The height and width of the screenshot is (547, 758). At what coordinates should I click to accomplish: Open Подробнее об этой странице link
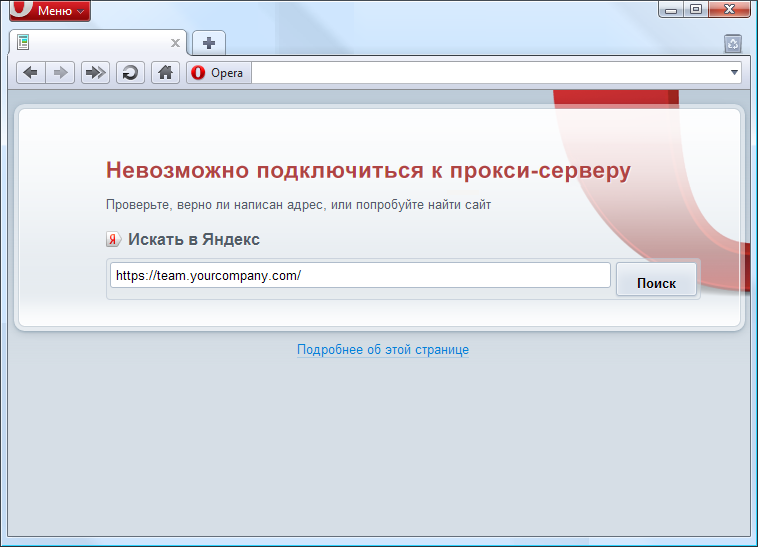pyautogui.click(x=383, y=349)
